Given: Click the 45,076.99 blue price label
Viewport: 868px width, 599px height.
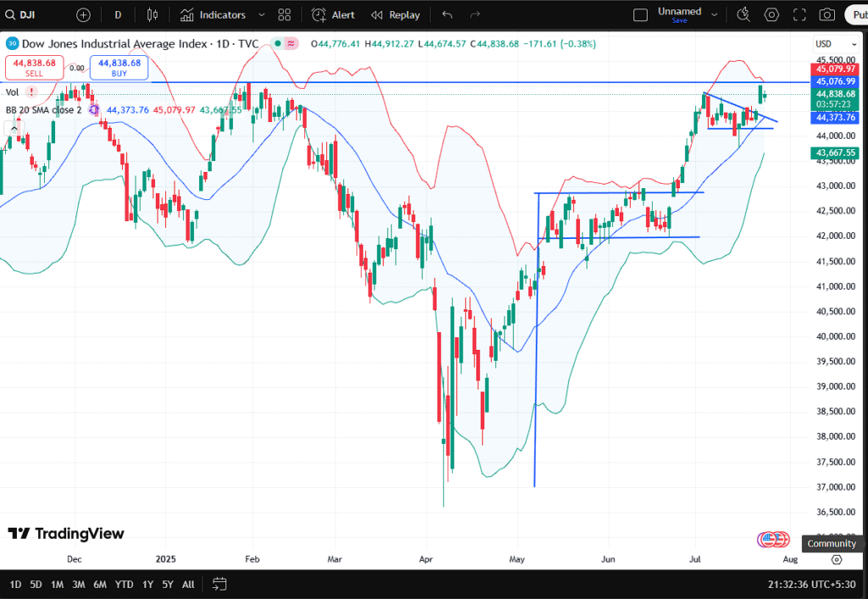Looking at the screenshot, I should (x=835, y=82).
